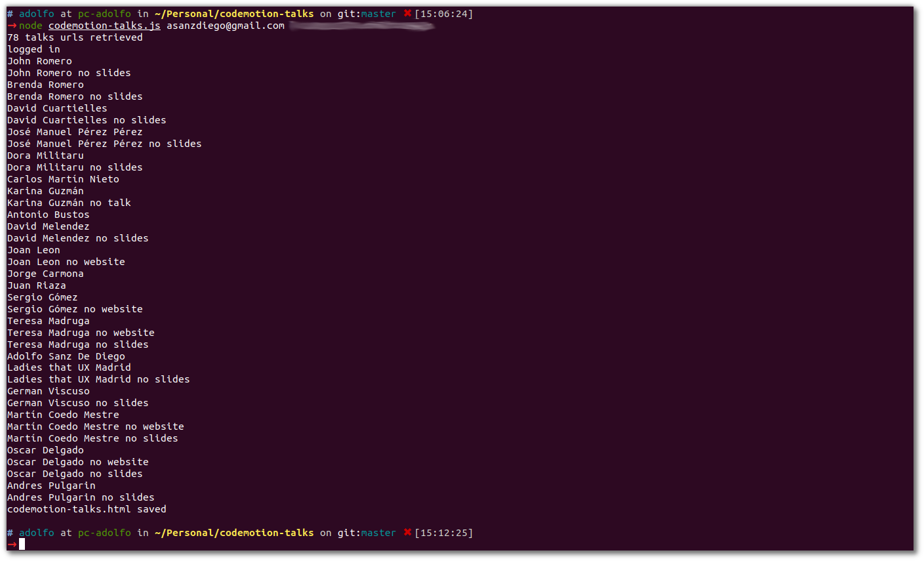Screen dimensions: 924x561
Task: Click the ~/Personal/codemotion-talks path in the last prompt
Action: [x=234, y=533]
